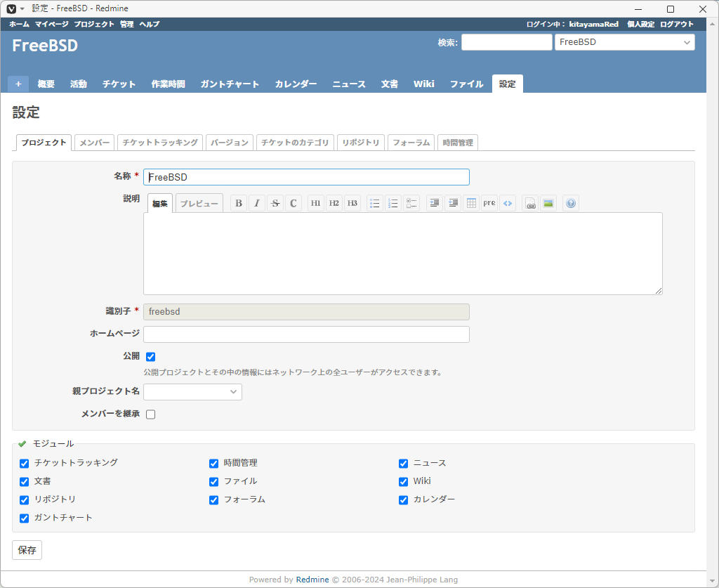Open 個人設定 account link
The image size is (719, 588).
[x=640, y=25]
